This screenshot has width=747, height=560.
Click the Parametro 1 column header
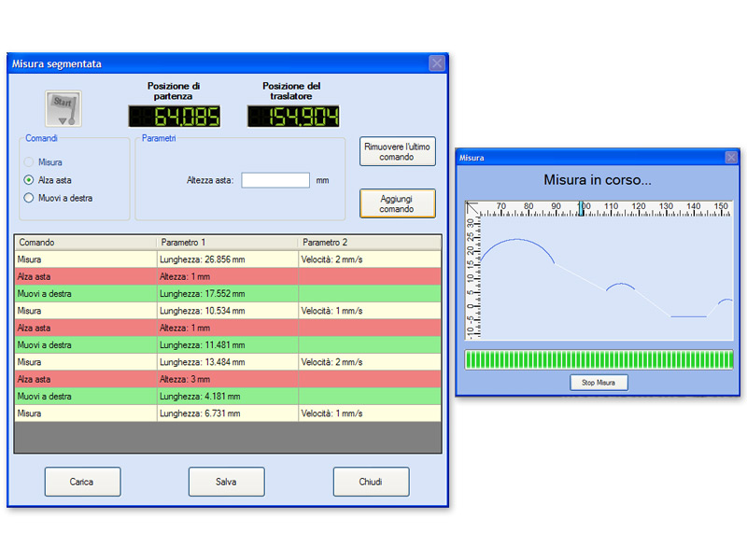click(227, 243)
